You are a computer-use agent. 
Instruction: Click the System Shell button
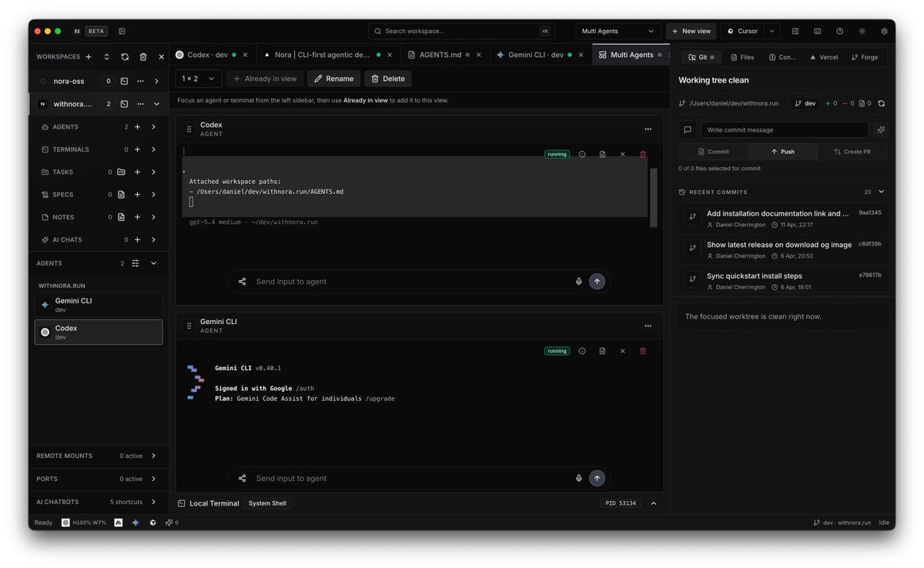(267, 503)
